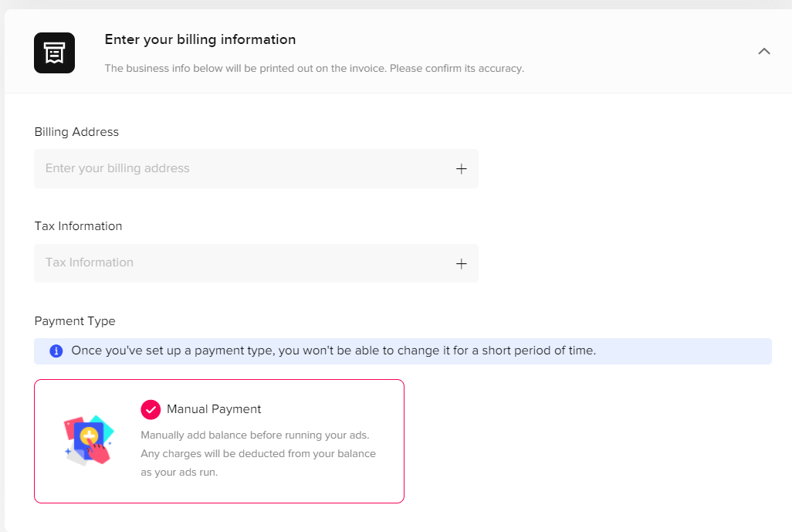Click the Tax Information input field
The width and height of the screenshot is (792, 532).
click(232, 263)
